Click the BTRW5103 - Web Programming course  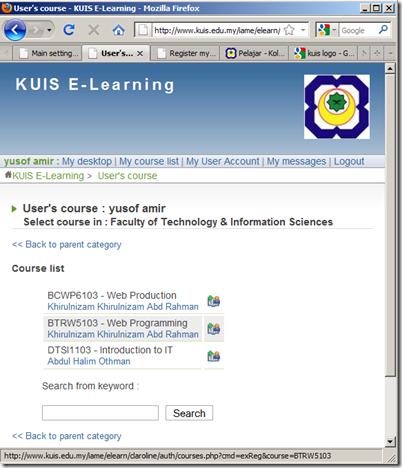tap(117, 323)
